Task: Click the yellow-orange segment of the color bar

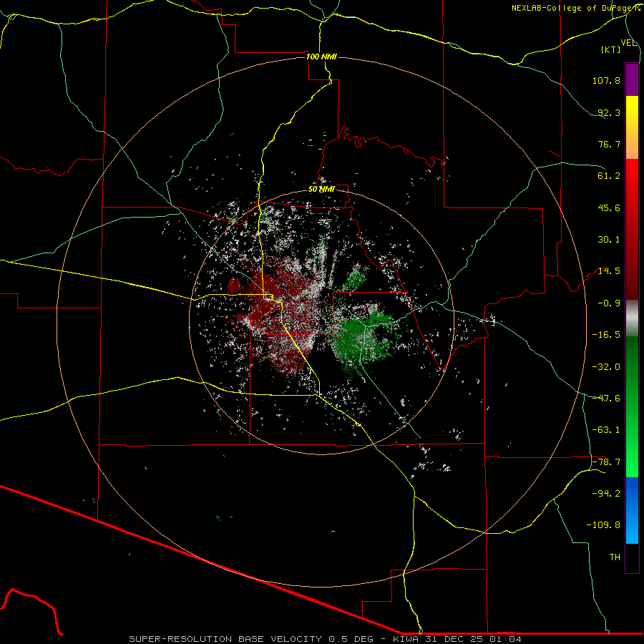Action: tap(632, 127)
